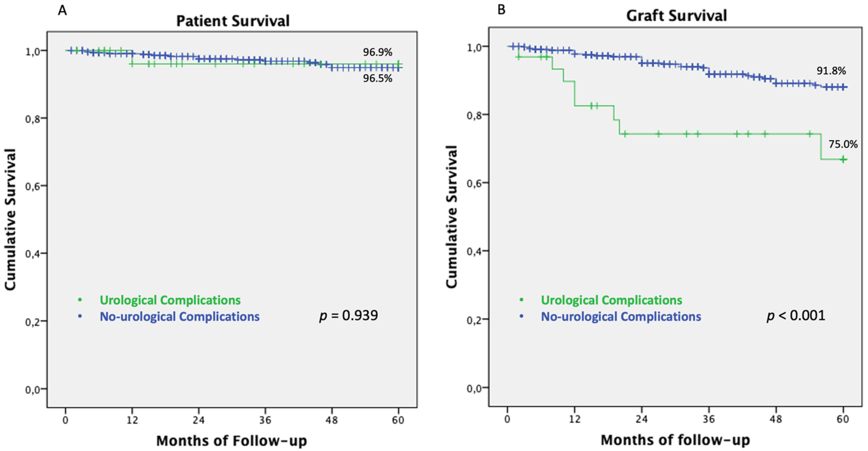Click the 48 month tick in Patient Survival
Viewport: 868px width, 451px height.
pos(332,420)
